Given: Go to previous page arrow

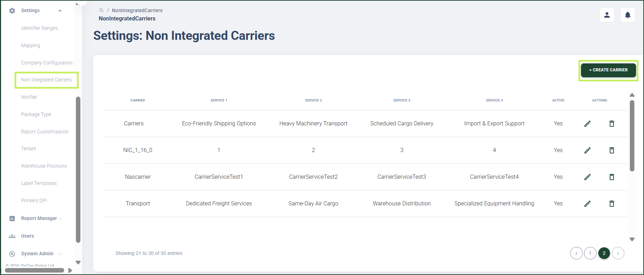Looking at the screenshot, I should pyautogui.click(x=576, y=253).
